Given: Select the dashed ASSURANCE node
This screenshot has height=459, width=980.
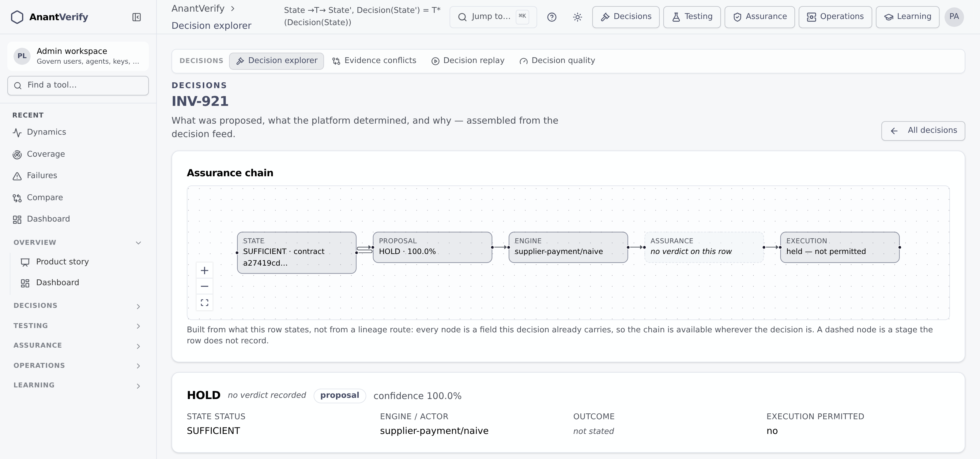Looking at the screenshot, I should pos(704,247).
